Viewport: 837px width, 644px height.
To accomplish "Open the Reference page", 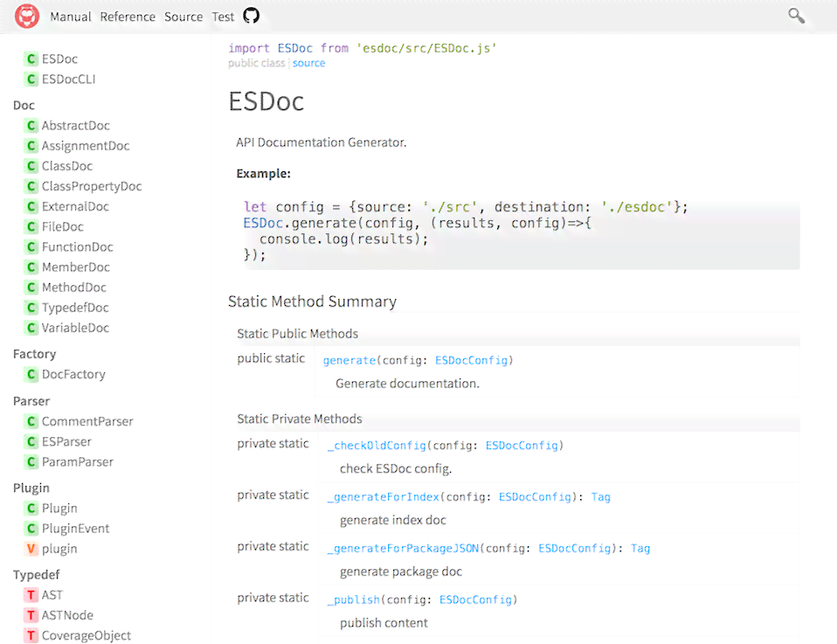I will pos(128,17).
